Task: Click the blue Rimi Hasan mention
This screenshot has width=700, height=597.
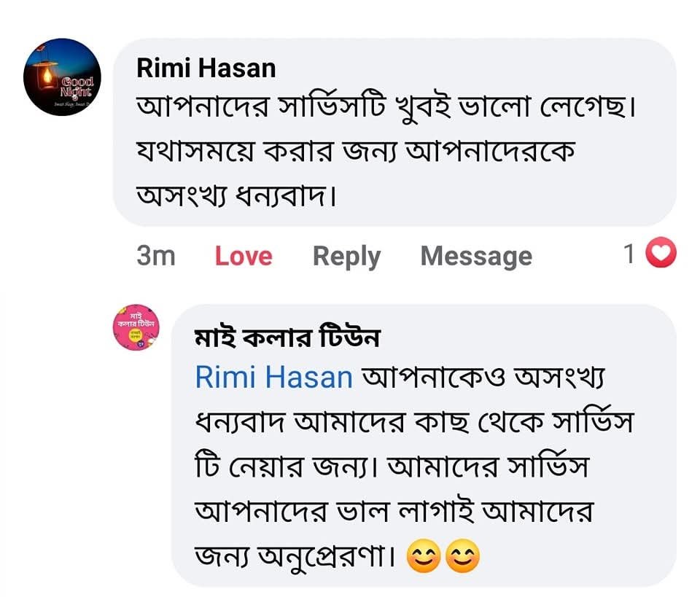Action: (x=274, y=378)
